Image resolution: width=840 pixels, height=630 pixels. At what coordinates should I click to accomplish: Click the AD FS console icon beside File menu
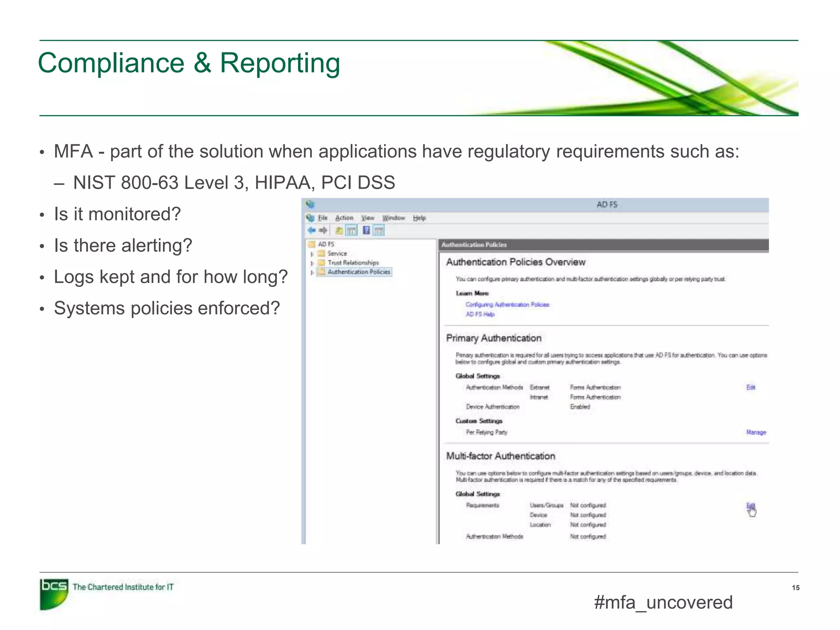[310, 218]
